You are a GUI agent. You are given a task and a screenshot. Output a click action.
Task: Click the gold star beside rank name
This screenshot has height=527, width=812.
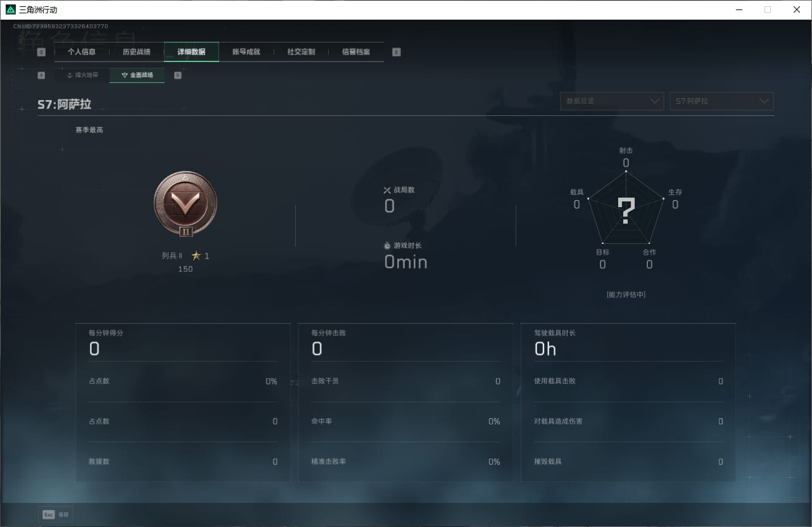tap(196, 256)
